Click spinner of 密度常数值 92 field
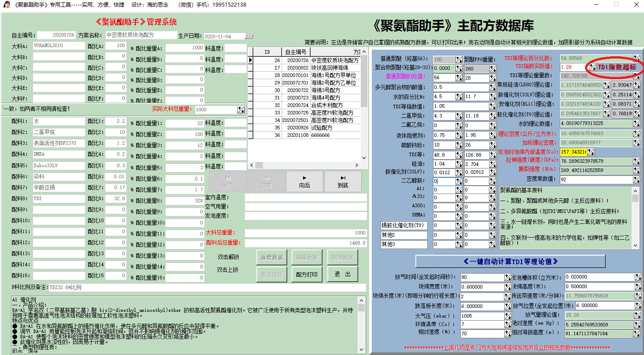This screenshot has height=355, width=644. pos(637,180)
